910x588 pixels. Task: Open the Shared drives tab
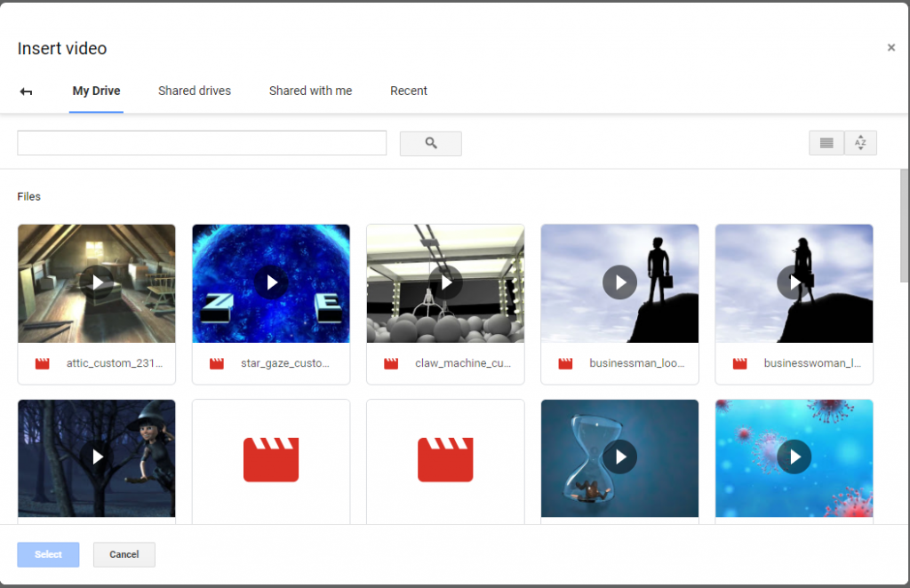(195, 91)
